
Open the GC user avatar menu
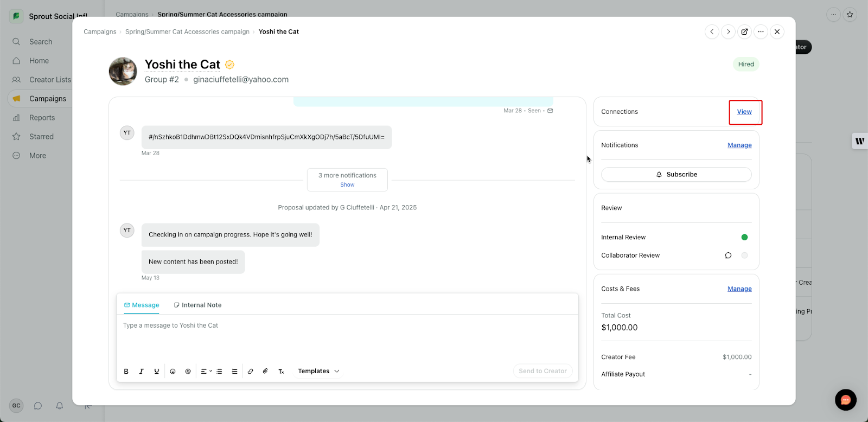point(16,406)
